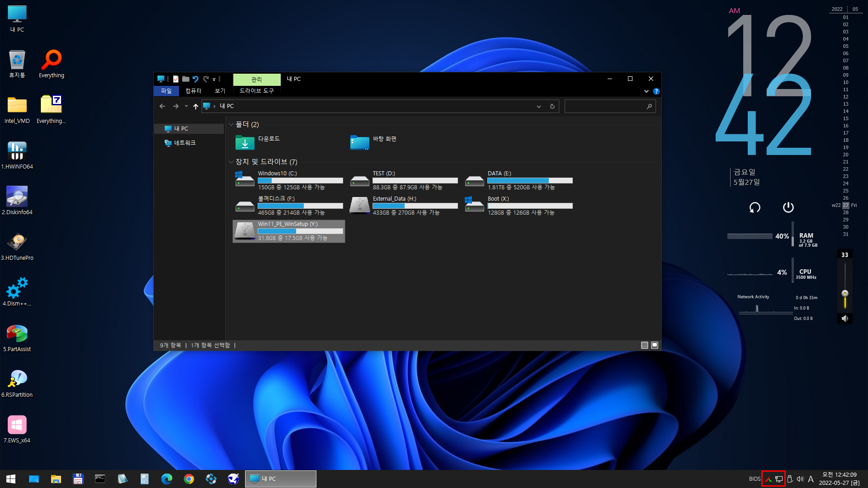868x488 pixels.
Task: Toggle the input language A indicator
Action: [x=811, y=479]
